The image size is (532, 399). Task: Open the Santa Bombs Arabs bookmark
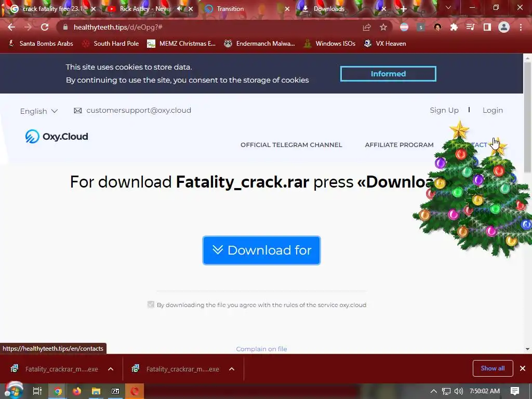[41, 44]
